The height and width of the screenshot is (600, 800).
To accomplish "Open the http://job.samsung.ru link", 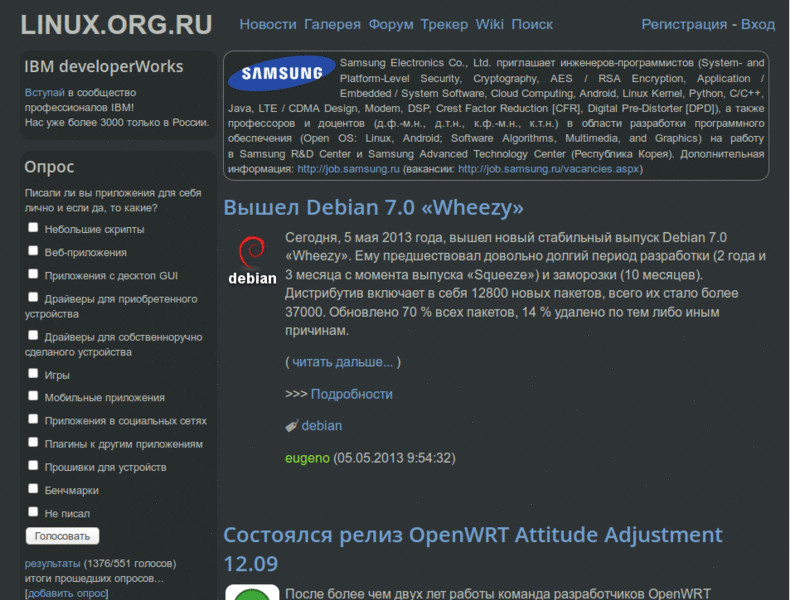I will point(348,169).
